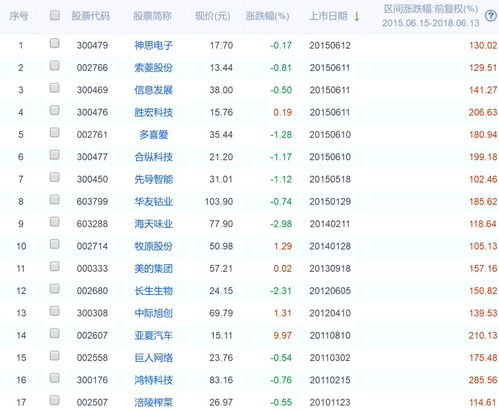Screen dimensions: 499x410
Task: Select checkbox for stock 002607
Action: click(x=55, y=333)
